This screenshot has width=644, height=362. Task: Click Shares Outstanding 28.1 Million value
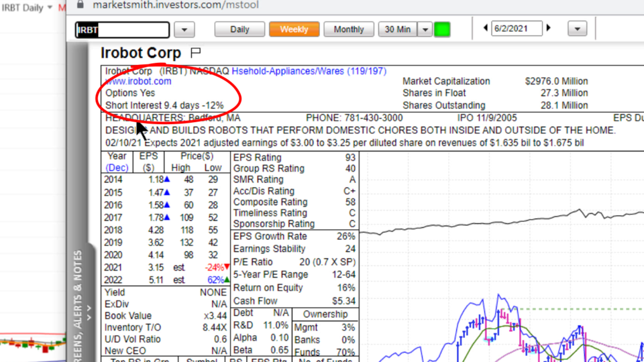pyautogui.click(x=564, y=105)
